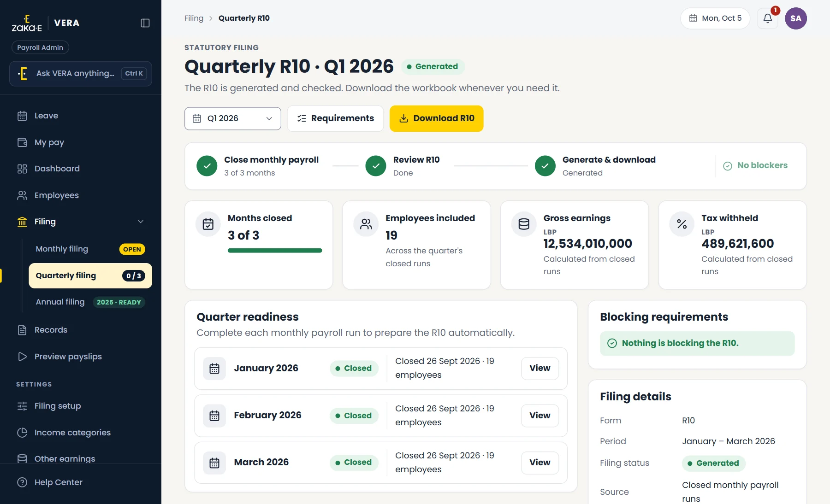Open the Q1 2026 quarter dropdown
The width and height of the screenshot is (830, 504).
(x=233, y=118)
